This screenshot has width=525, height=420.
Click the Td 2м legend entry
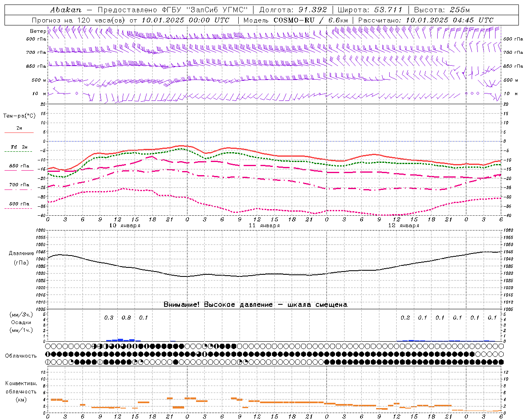19,147
